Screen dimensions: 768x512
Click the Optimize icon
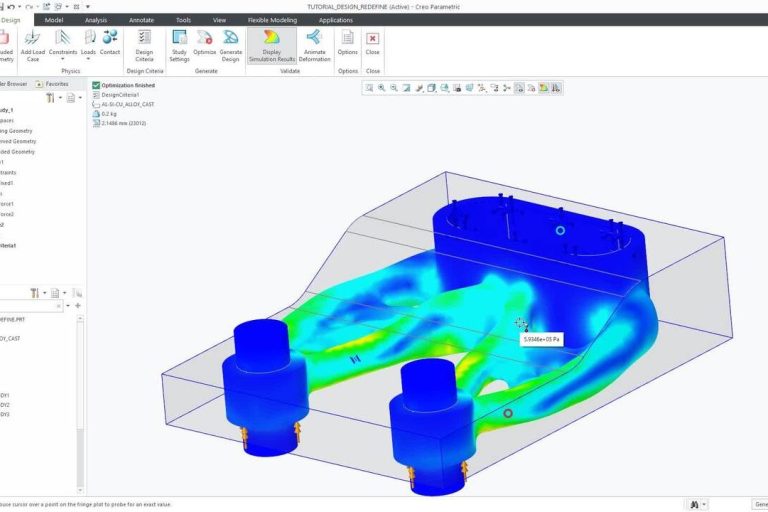(x=205, y=44)
